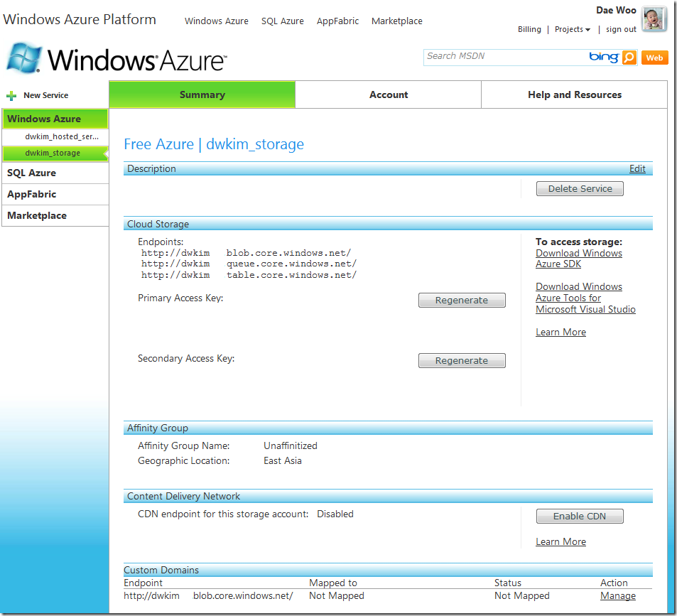
Task: Click Download Azure Tools for Visual Studio link
Action: pyautogui.click(x=585, y=298)
